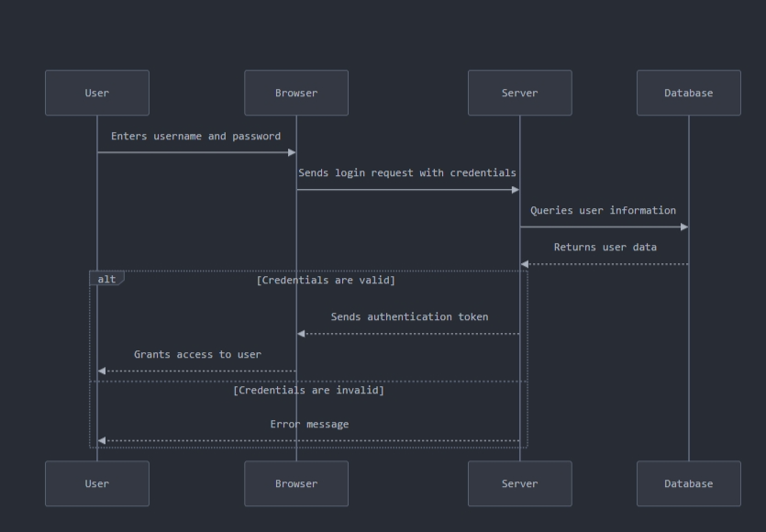Select the Sends authentication token message arrow
Image resolution: width=766 pixels, height=532 pixels.
[x=407, y=334]
